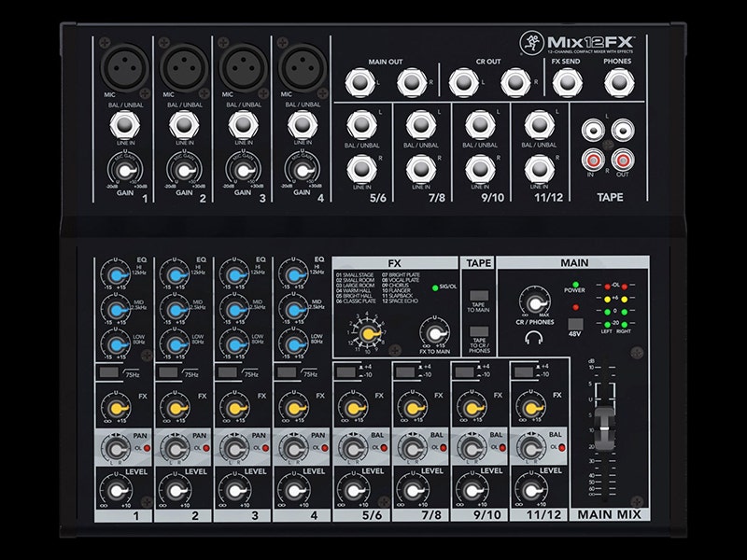Click channel 9/10 LEVEL knob

(472, 491)
